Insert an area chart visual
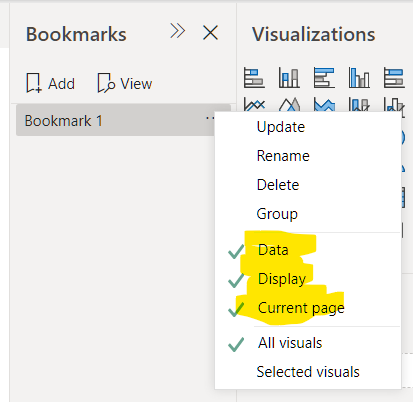Viewport: 413px width, 402px height. 289,104
